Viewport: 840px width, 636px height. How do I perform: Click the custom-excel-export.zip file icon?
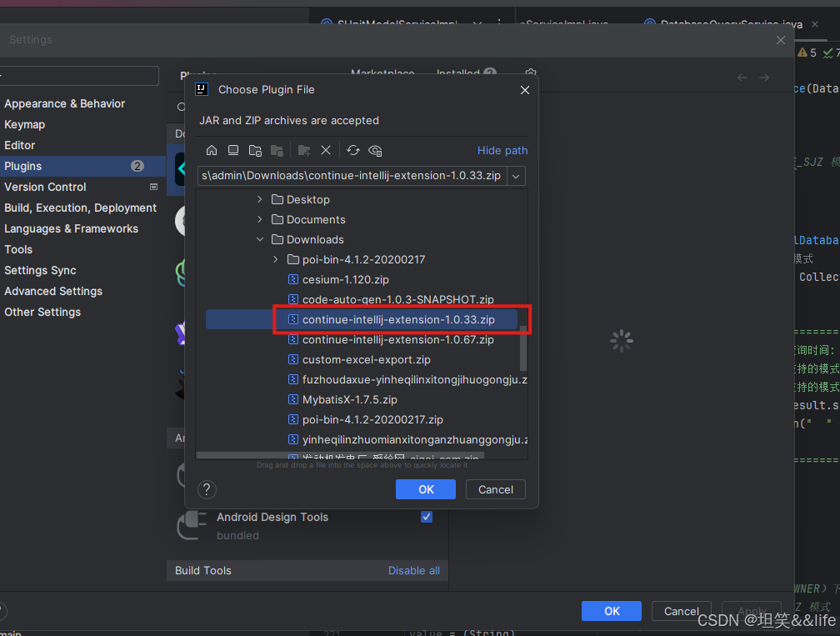(293, 359)
